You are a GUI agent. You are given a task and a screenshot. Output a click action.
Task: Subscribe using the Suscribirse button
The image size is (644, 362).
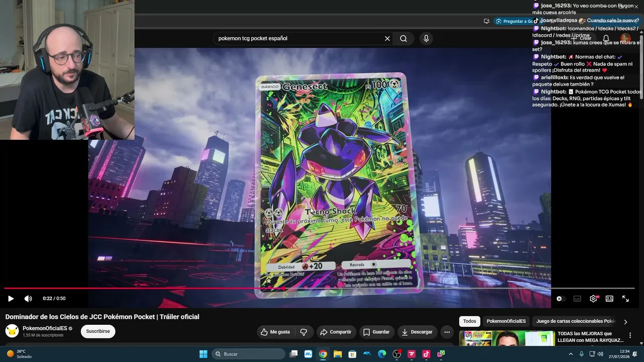(98, 331)
